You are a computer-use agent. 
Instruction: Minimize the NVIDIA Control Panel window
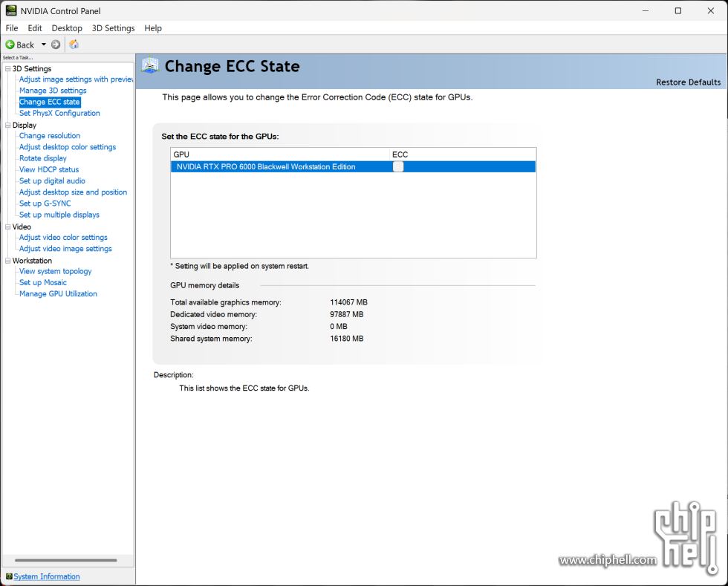(645, 10)
